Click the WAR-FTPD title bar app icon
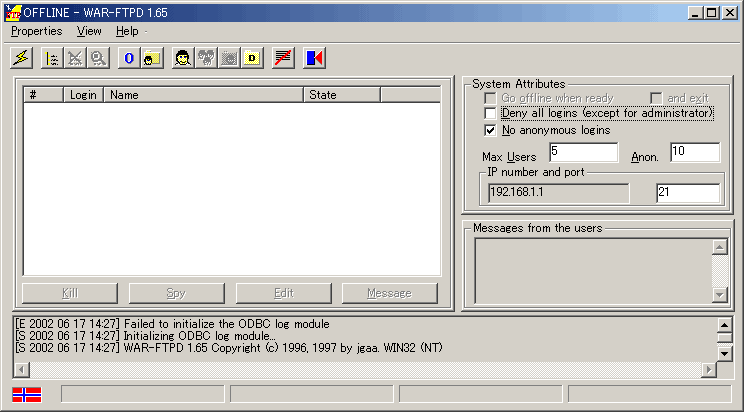The height and width of the screenshot is (412, 744). [13, 13]
